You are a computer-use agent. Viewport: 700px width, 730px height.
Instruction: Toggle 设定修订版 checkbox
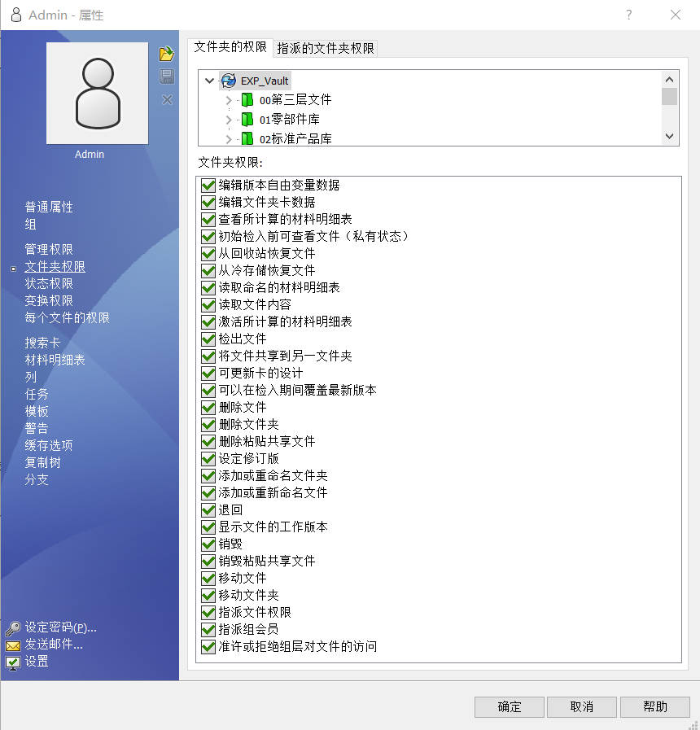point(208,459)
